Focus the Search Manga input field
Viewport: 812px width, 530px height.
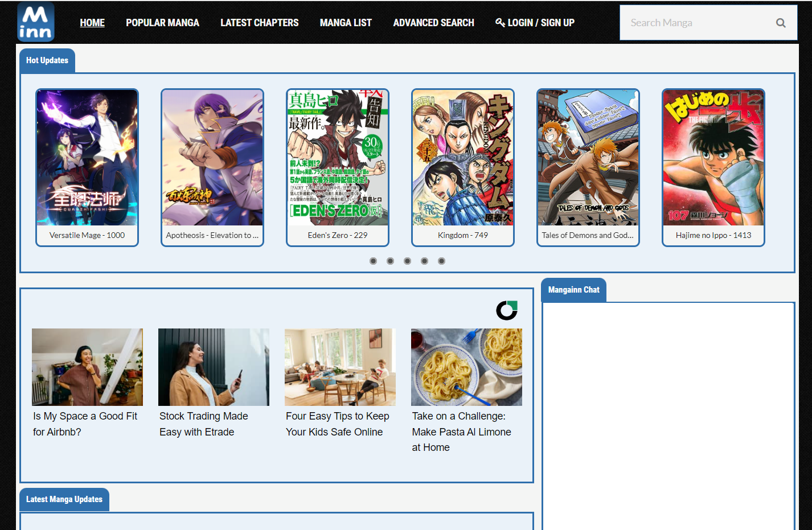coord(698,23)
